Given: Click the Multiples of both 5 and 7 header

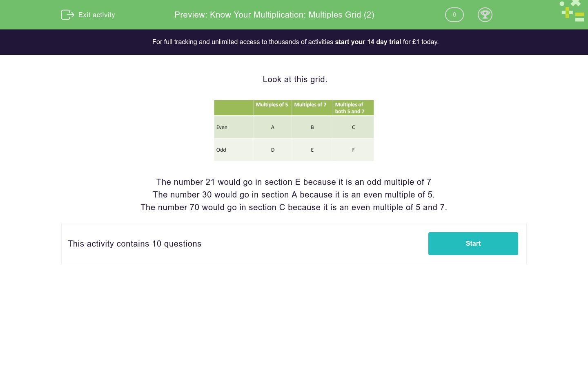Looking at the screenshot, I should click(350, 108).
